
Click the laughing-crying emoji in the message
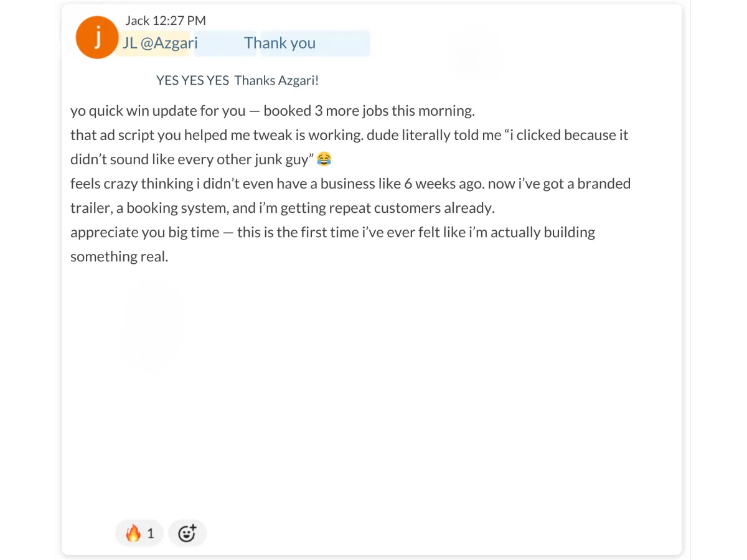click(324, 159)
